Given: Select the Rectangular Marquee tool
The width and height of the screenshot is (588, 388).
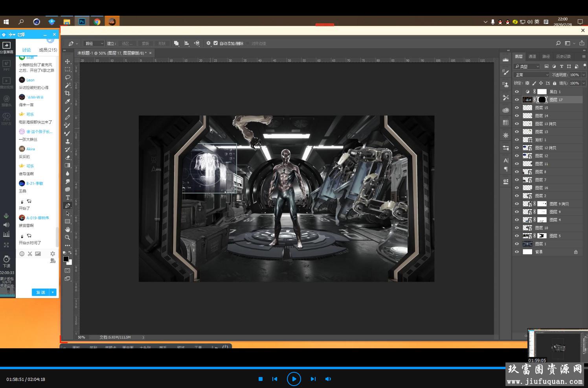Looking at the screenshot, I should tap(68, 69).
